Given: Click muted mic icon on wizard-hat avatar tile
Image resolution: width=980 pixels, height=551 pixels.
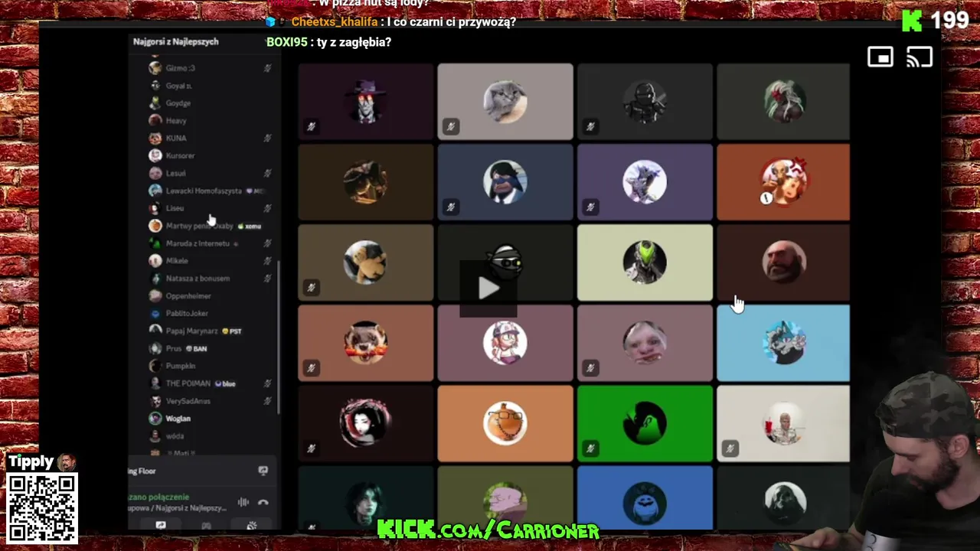Looking at the screenshot, I should [311, 127].
